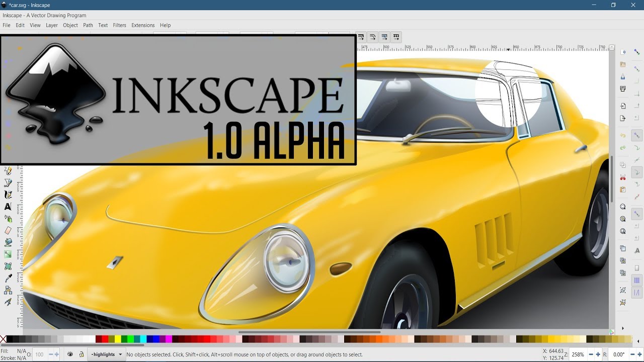644x362 pixels.
Task: Open the Filters menu
Action: [x=120, y=25]
